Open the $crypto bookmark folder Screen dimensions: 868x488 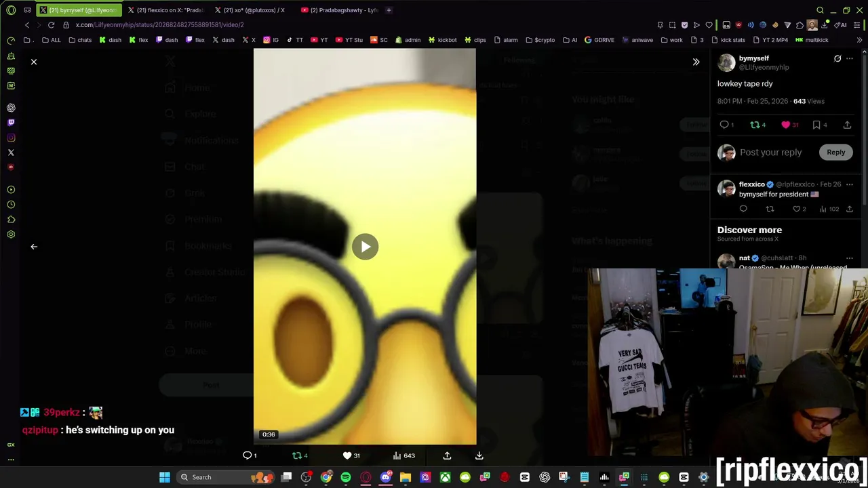click(x=540, y=40)
